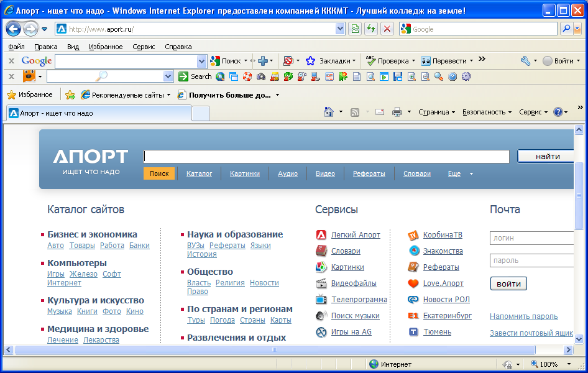Click the Love.Апорт heart icon
The width and height of the screenshot is (588, 373).
tap(413, 283)
